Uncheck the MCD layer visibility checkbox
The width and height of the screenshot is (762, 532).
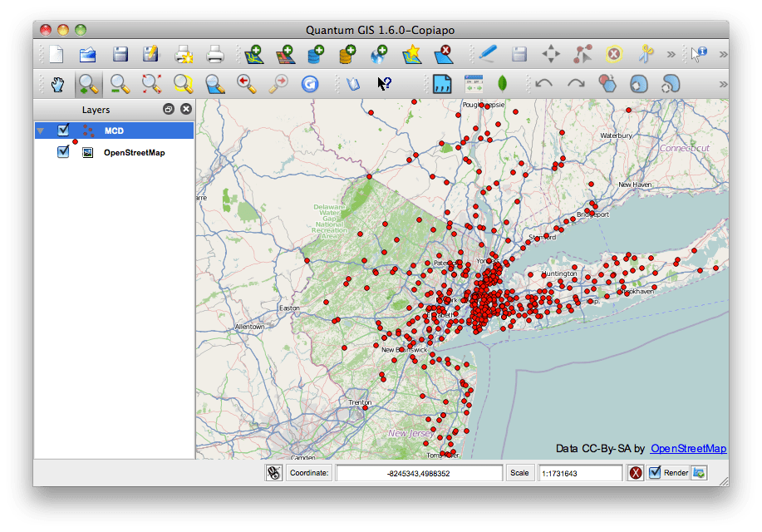[63, 131]
